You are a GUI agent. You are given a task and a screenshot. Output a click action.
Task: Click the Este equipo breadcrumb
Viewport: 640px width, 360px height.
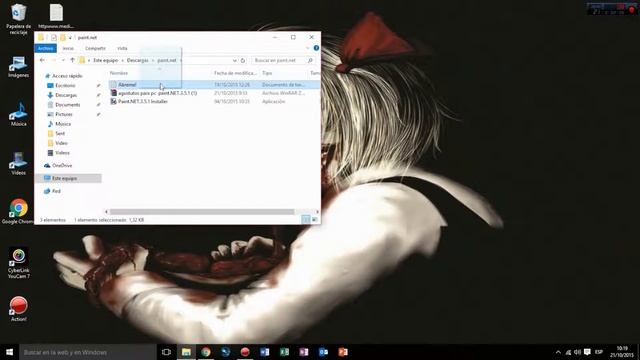pyautogui.click(x=105, y=60)
